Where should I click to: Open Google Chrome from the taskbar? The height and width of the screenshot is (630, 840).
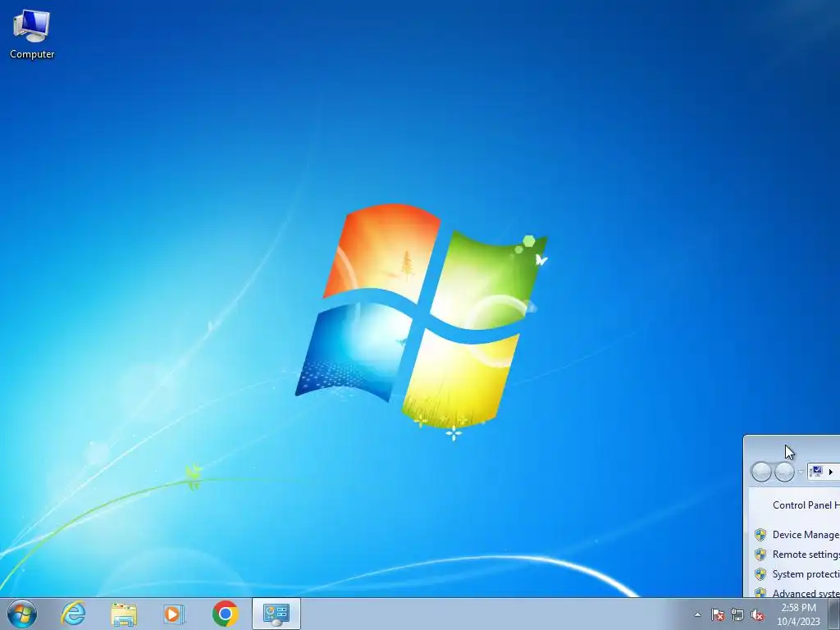[225, 614]
